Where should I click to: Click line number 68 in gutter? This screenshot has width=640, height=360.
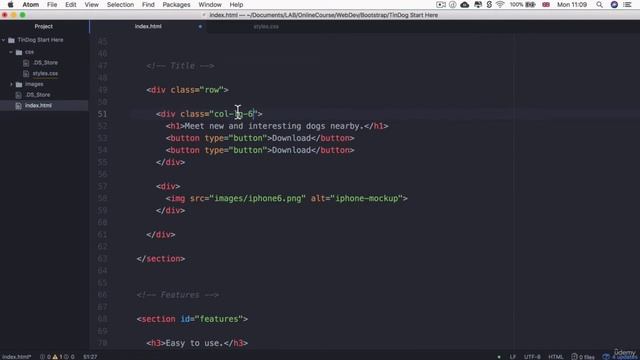coord(102,319)
